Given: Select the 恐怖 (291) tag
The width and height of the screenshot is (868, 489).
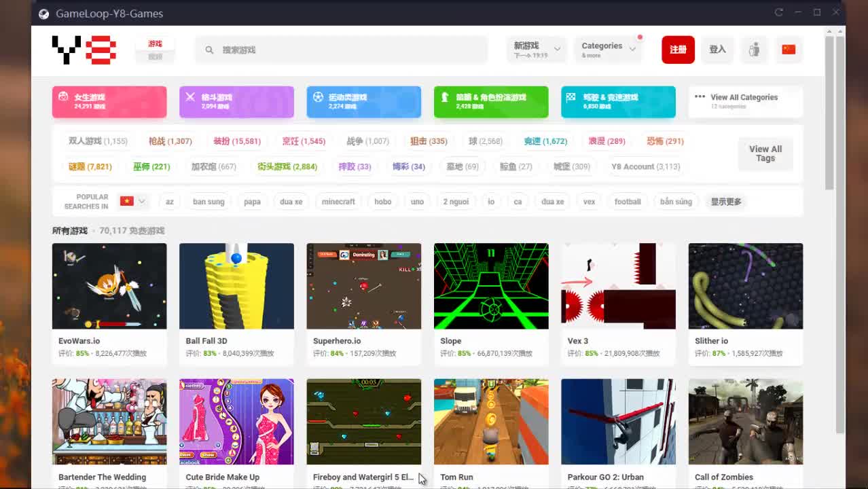Looking at the screenshot, I should pyautogui.click(x=665, y=141).
